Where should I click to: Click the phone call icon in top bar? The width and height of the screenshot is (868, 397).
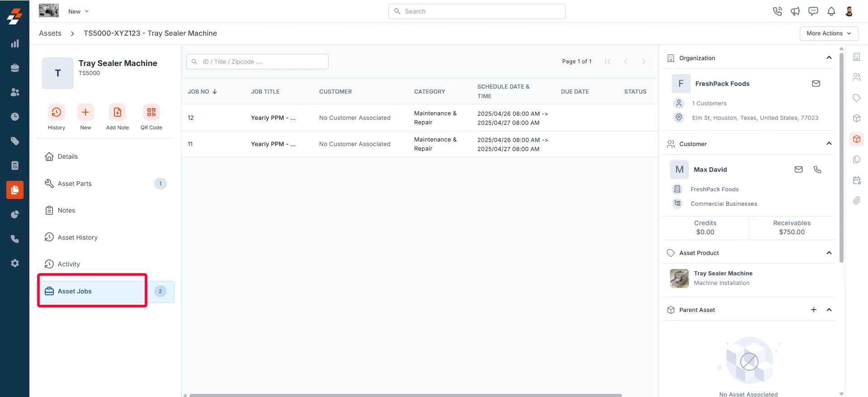pyautogui.click(x=778, y=11)
